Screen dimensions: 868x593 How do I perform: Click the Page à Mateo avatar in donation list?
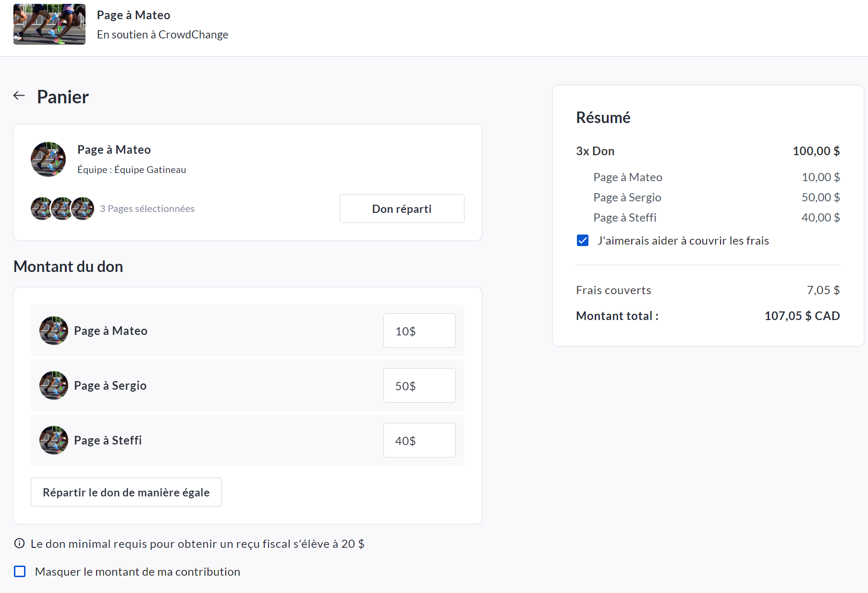point(54,331)
